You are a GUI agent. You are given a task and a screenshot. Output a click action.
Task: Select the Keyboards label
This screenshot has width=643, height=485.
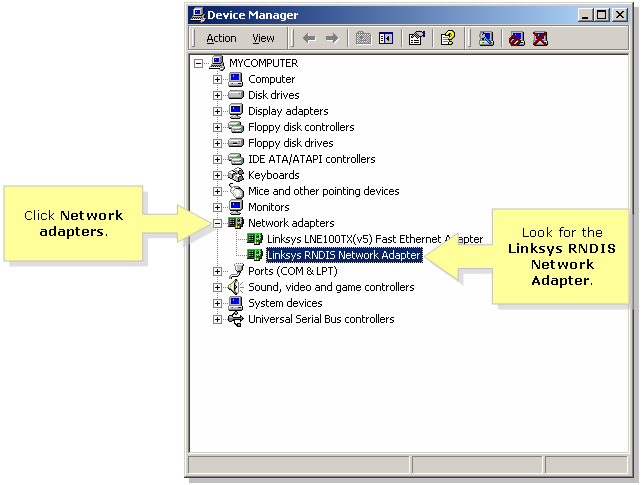tap(274, 175)
